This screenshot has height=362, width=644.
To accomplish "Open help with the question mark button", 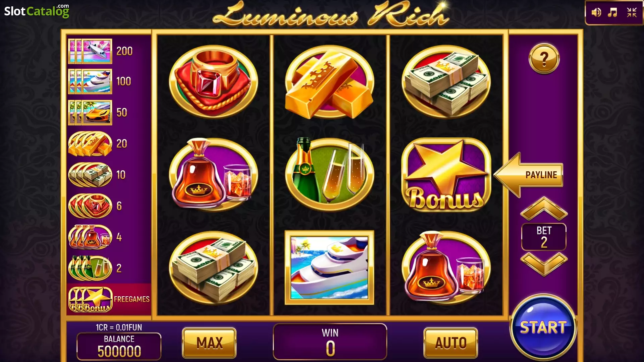I will point(544,59).
